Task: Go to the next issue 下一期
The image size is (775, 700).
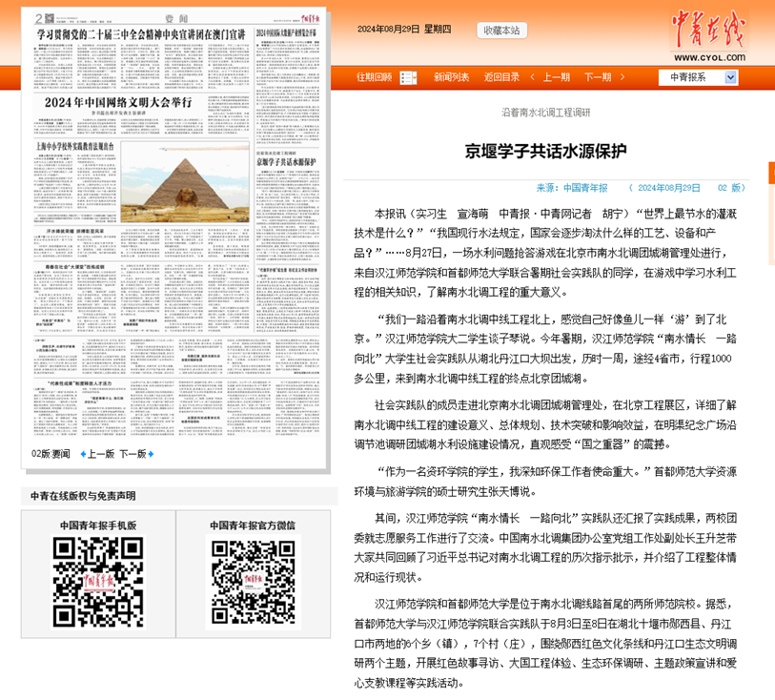Action: point(598,77)
